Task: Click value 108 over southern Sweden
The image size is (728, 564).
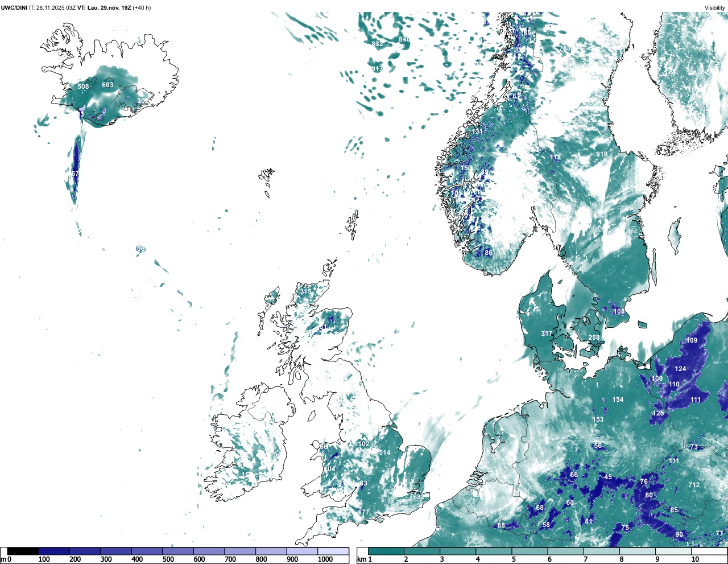Action: pyautogui.click(x=618, y=311)
